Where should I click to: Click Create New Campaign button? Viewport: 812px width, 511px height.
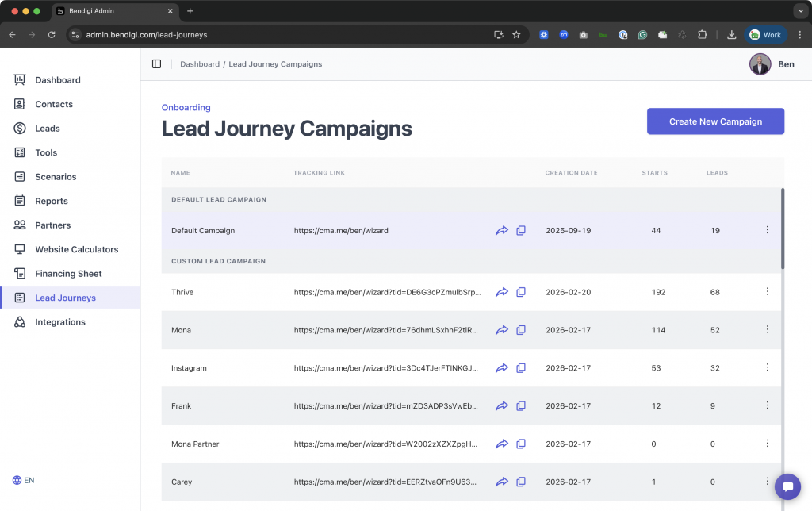tap(715, 121)
